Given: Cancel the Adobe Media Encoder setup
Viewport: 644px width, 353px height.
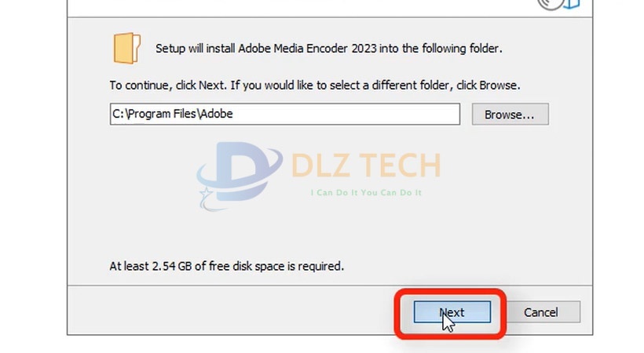Looking at the screenshot, I should coord(540,312).
